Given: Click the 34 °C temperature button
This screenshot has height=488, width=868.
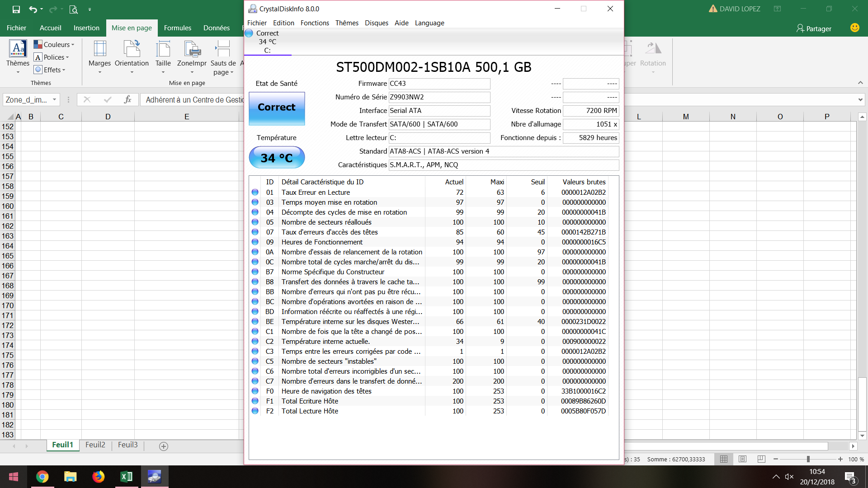Looking at the screenshot, I should point(277,158).
